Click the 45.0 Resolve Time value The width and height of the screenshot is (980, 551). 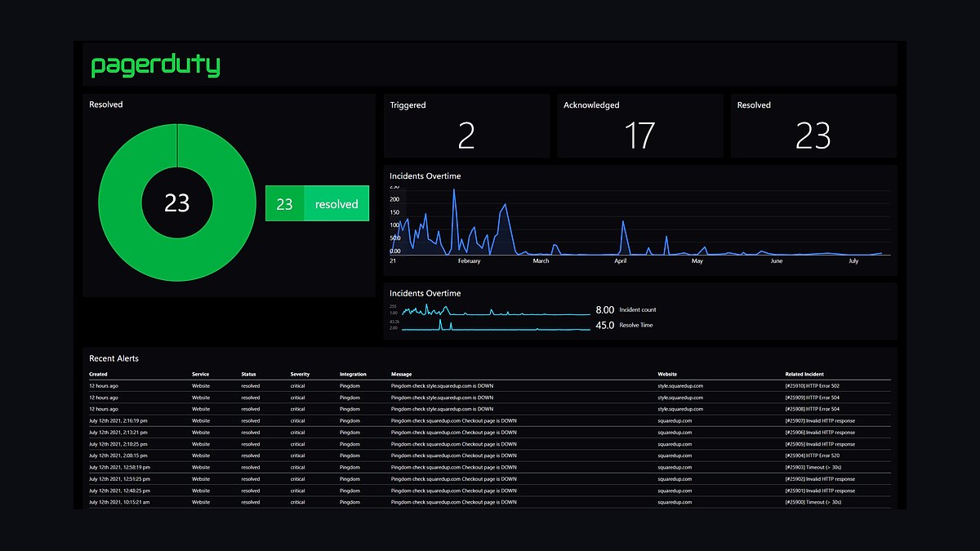click(604, 326)
